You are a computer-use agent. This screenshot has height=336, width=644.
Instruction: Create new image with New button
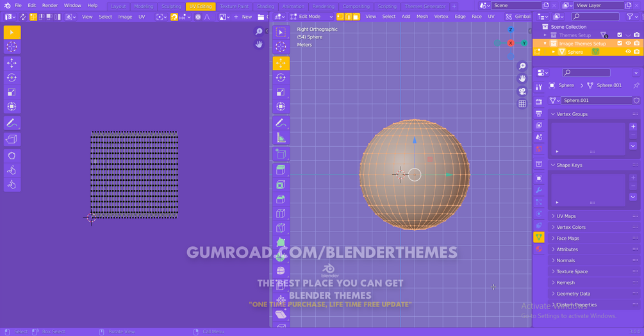(x=243, y=17)
